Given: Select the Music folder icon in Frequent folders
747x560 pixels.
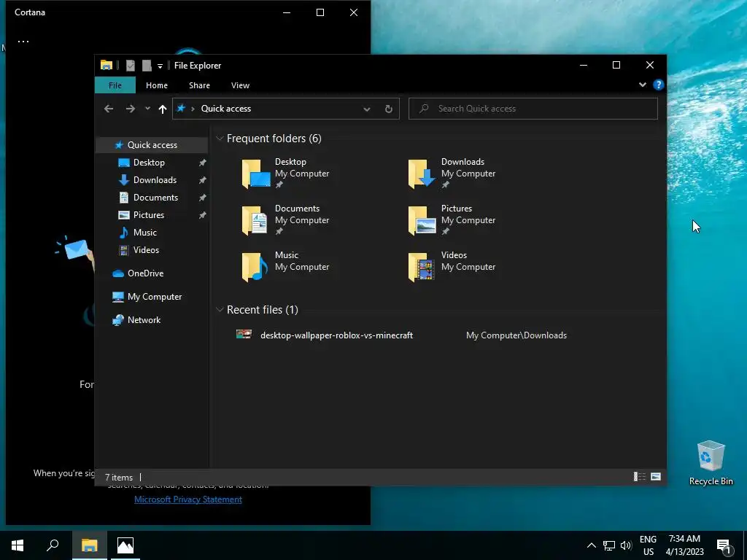Looking at the screenshot, I should 255,267.
